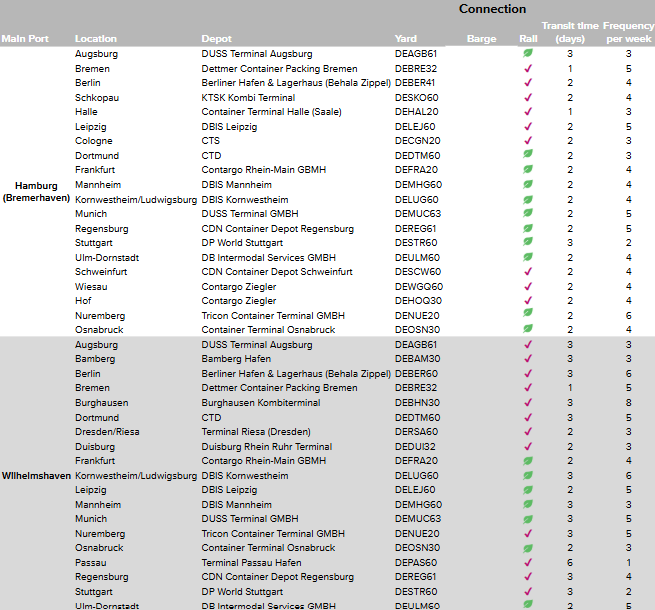The image size is (655, 610).
Task: Select the DEBER41 yard code cell
Action: tap(416, 83)
